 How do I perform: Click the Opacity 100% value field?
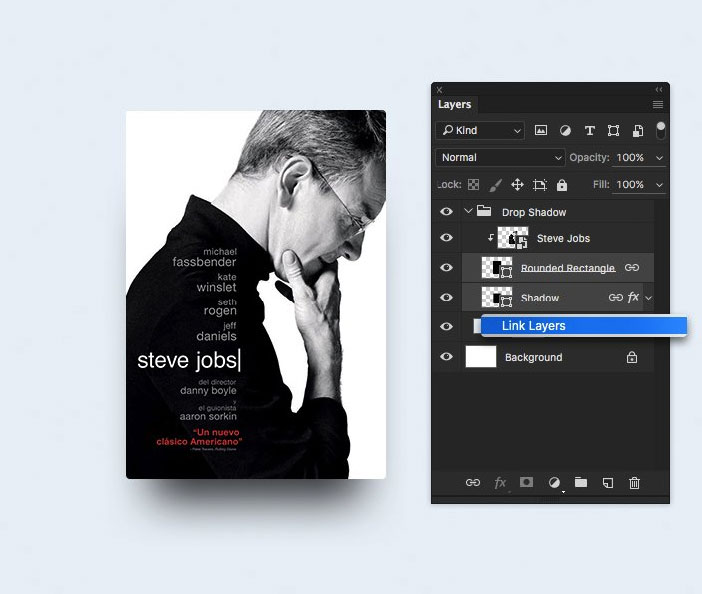[630, 158]
